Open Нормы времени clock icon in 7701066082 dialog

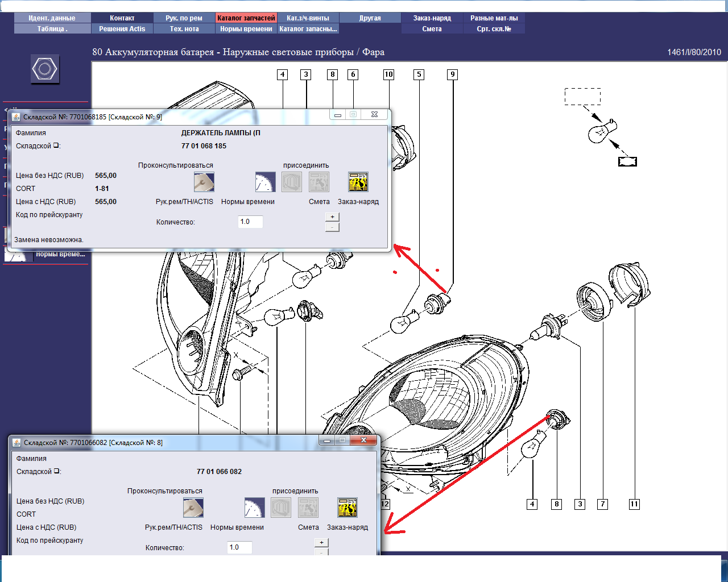coord(255,508)
